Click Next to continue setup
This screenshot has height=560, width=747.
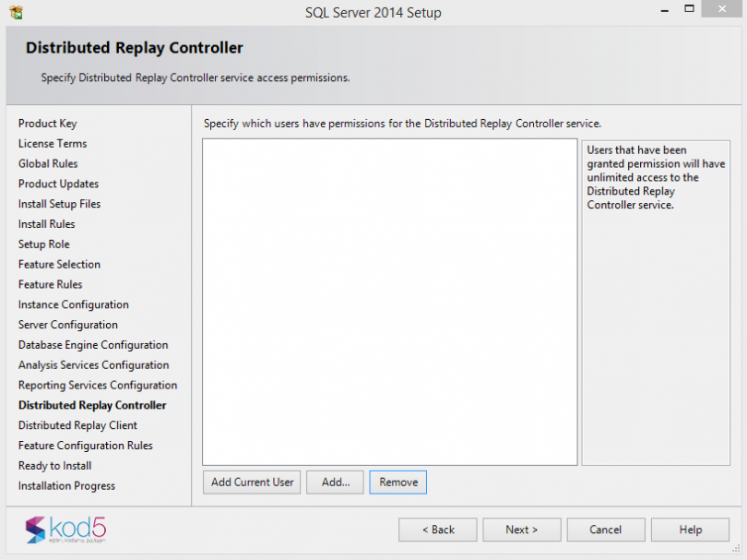521,529
